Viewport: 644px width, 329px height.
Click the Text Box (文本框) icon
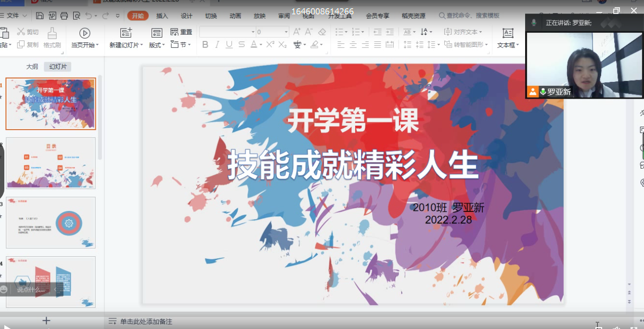pos(507,38)
